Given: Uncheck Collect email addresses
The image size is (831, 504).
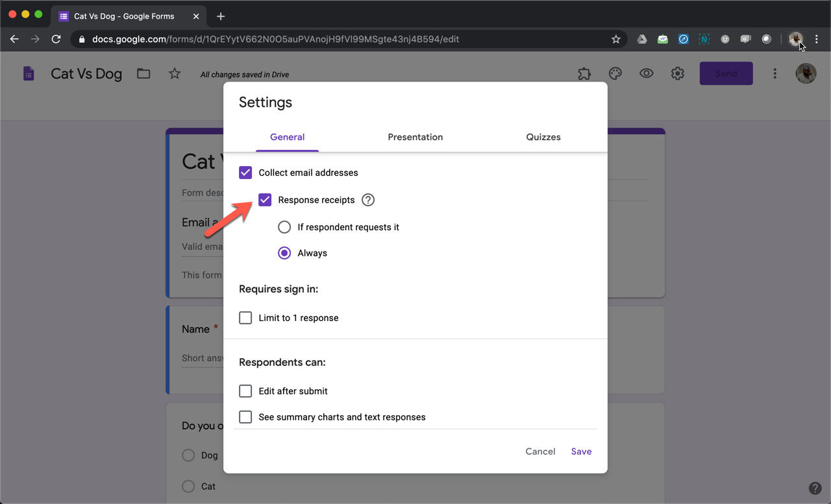Looking at the screenshot, I should pyautogui.click(x=245, y=173).
